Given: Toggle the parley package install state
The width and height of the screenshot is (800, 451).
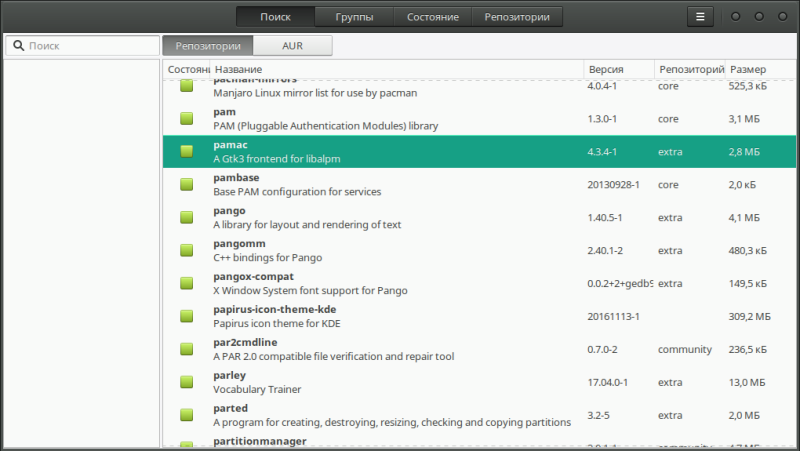Looking at the screenshot, I should click(186, 382).
